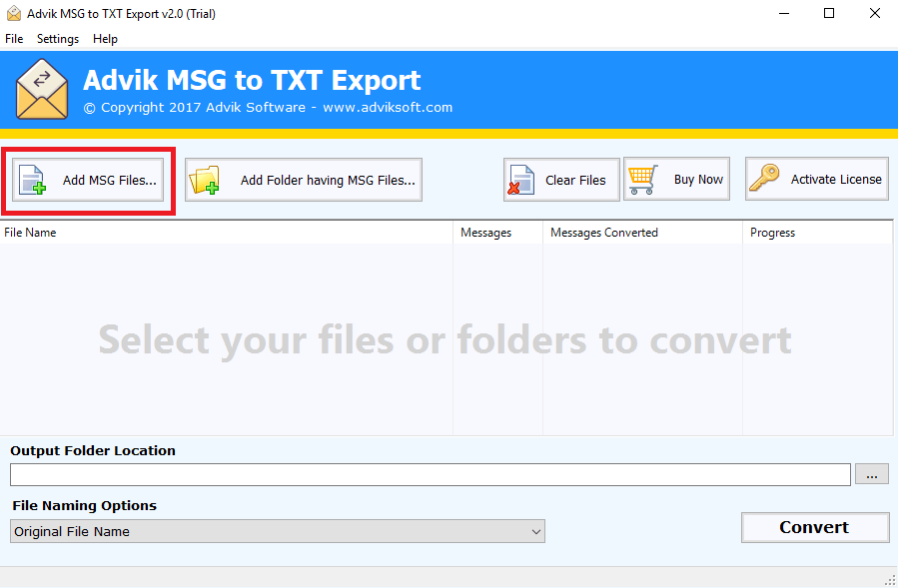Click the File Naming Options label
The width and height of the screenshot is (898, 588).
pos(84,505)
